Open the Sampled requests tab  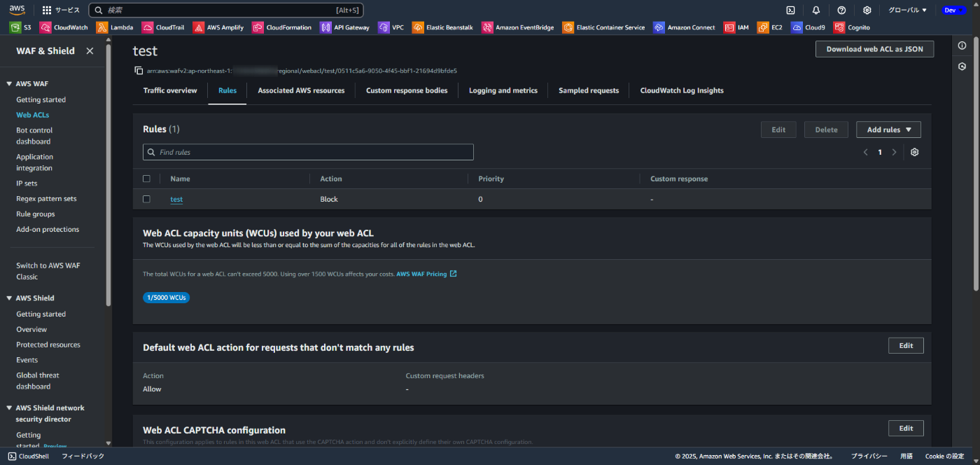click(589, 90)
